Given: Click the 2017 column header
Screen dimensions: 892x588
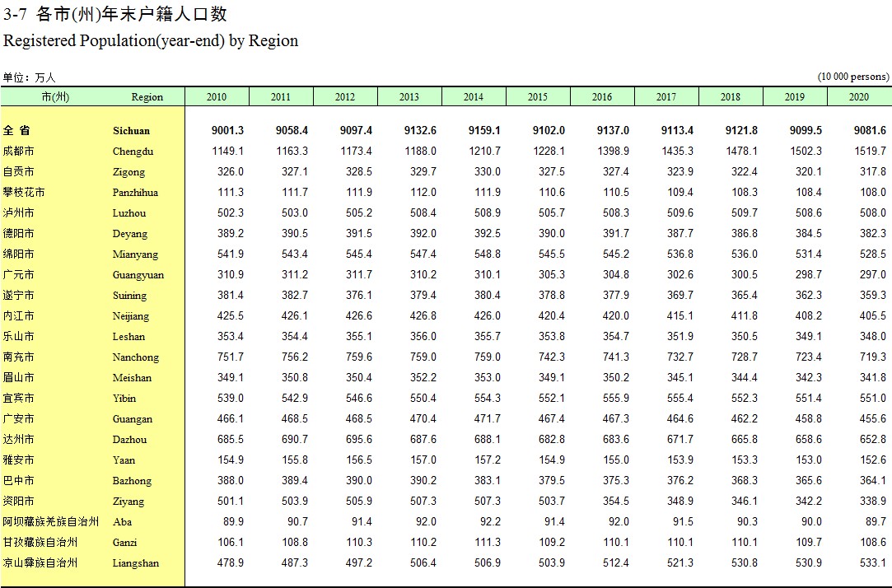Looking at the screenshot, I should 666,96.
